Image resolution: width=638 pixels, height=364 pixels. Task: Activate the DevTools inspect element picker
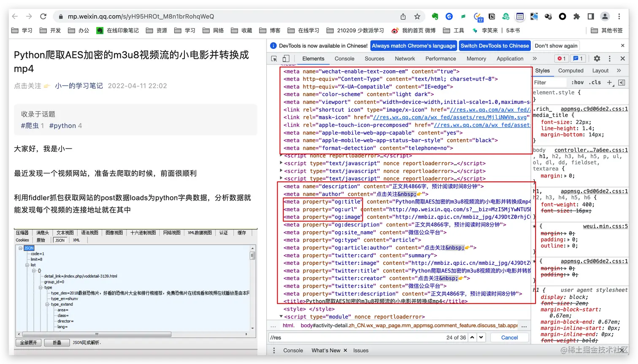274,59
